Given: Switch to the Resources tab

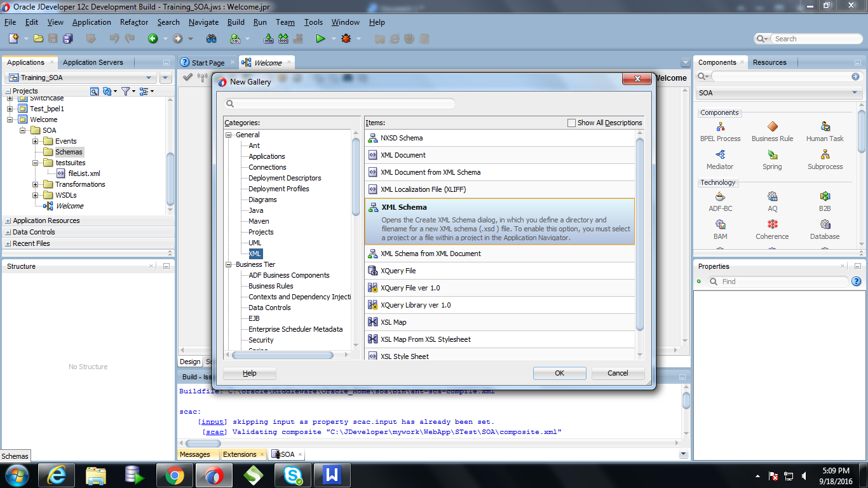Looking at the screenshot, I should (x=770, y=62).
